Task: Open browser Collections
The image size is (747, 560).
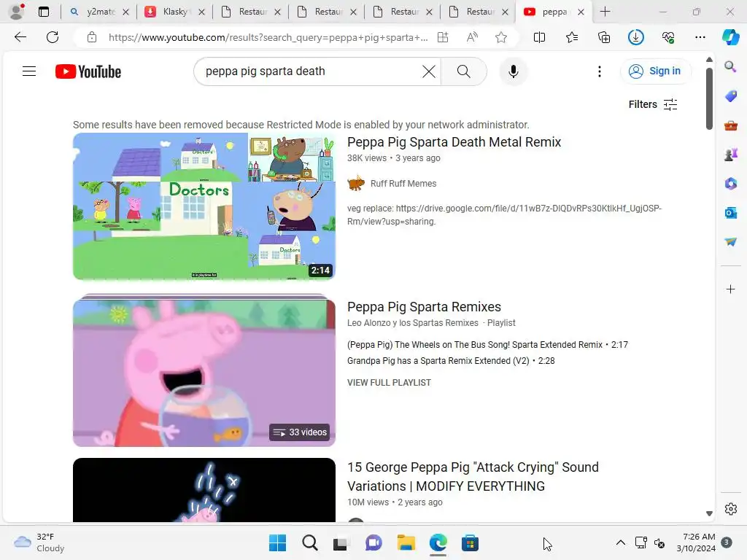Action: [x=604, y=37]
